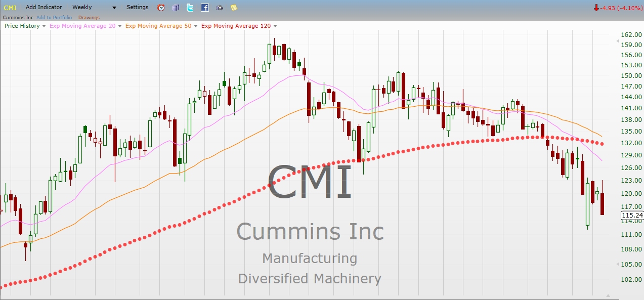644x300 pixels.
Task: Expand the Price History dropdown arrow
Action: (x=44, y=26)
